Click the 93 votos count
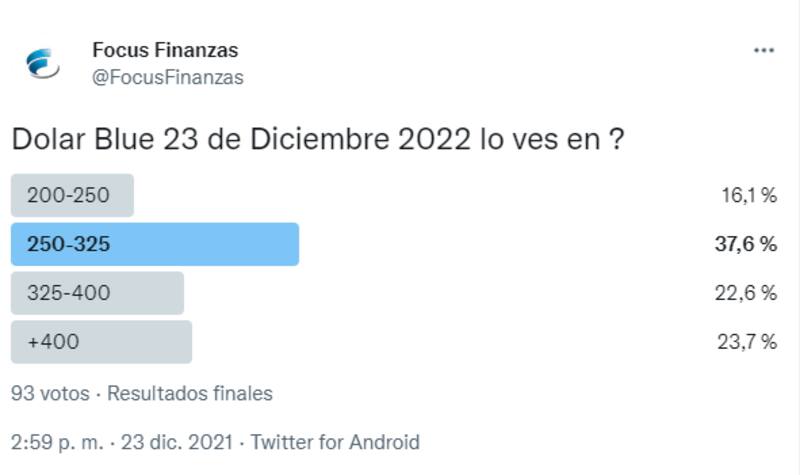 [50, 393]
